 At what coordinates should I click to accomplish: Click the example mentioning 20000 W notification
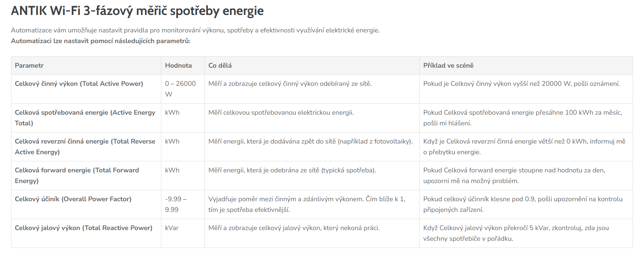521,84
